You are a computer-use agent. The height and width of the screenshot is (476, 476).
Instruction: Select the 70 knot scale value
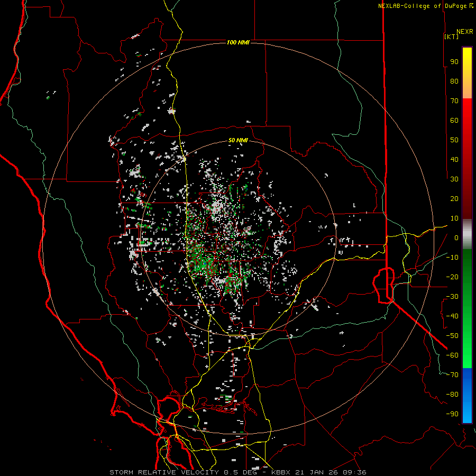(454, 101)
